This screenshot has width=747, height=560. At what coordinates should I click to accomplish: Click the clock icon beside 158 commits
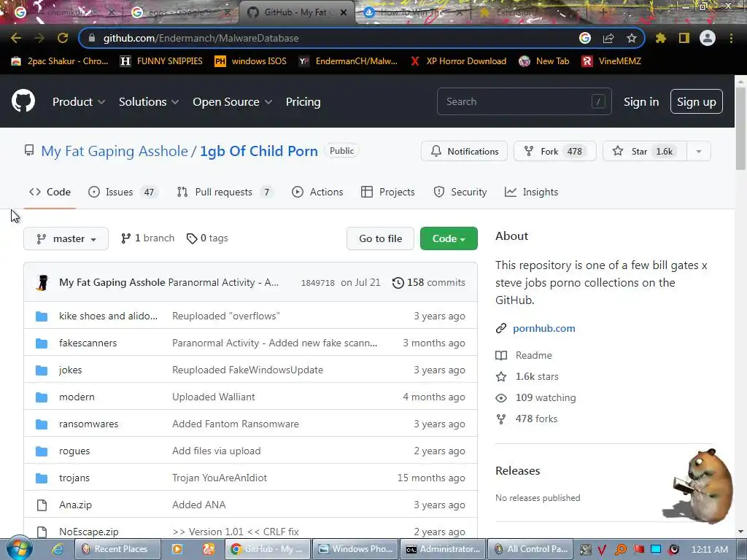(398, 283)
